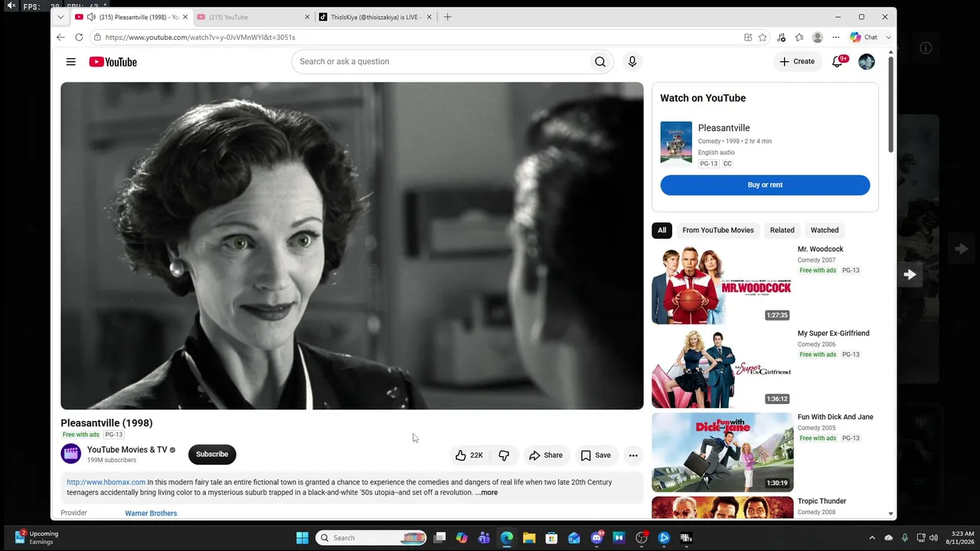Open the Fun With Dick And Jane thumbnail
The image size is (980, 551).
pyautogui.click(x=722, y=452)
